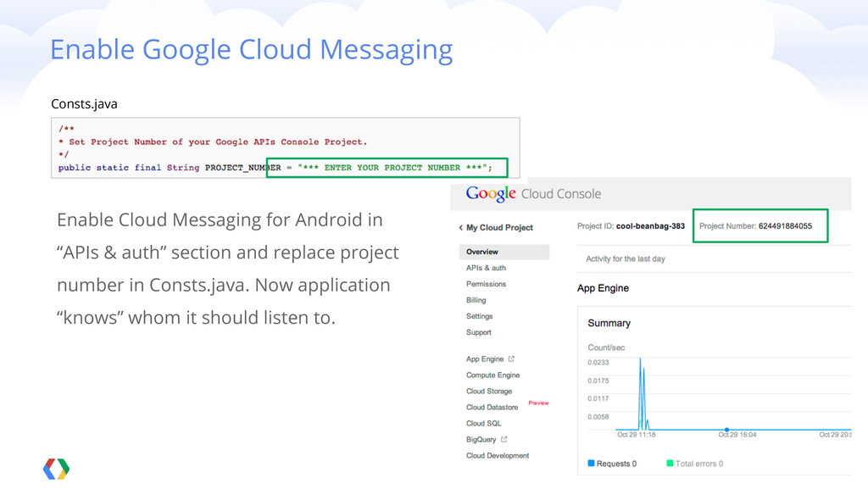The height and width of the screenshot is (489, 868).
Task: Click the 0.0117 axis value
Action: pos(598,399)
